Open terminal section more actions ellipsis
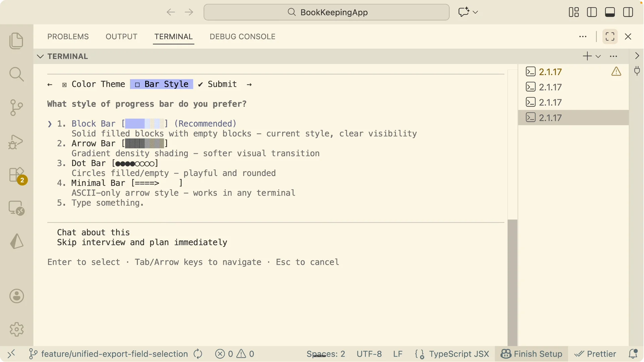The image size is (644, 362). coord(613,56)
